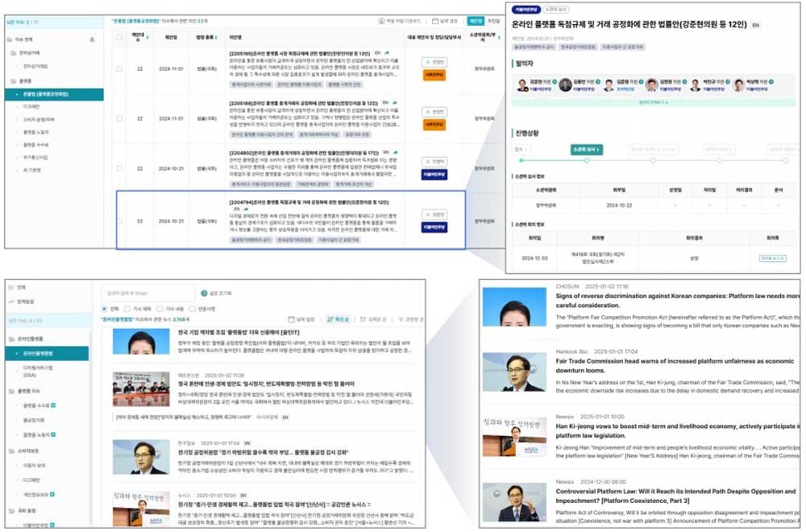Viewport: 806px width, 532px height.
Task: Expand the full proposer list bar
Action: tap(653, 103)
